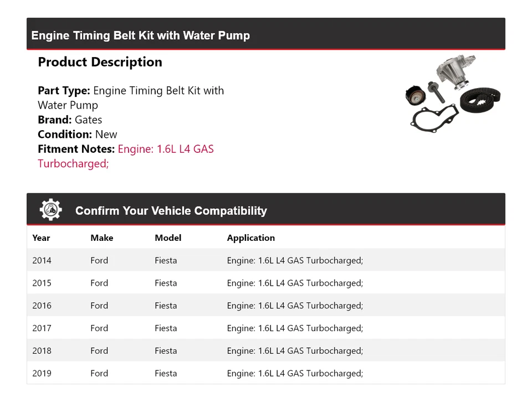Click the Brand: Gates line
The height and width of the screenshot is (402, 532).
coord(70,120)
